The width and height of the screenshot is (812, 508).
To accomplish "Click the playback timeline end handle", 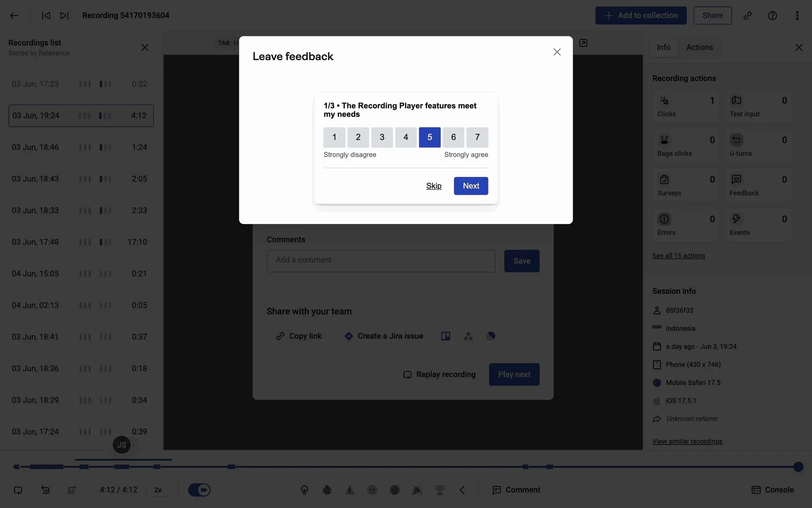I will (798, 467).
